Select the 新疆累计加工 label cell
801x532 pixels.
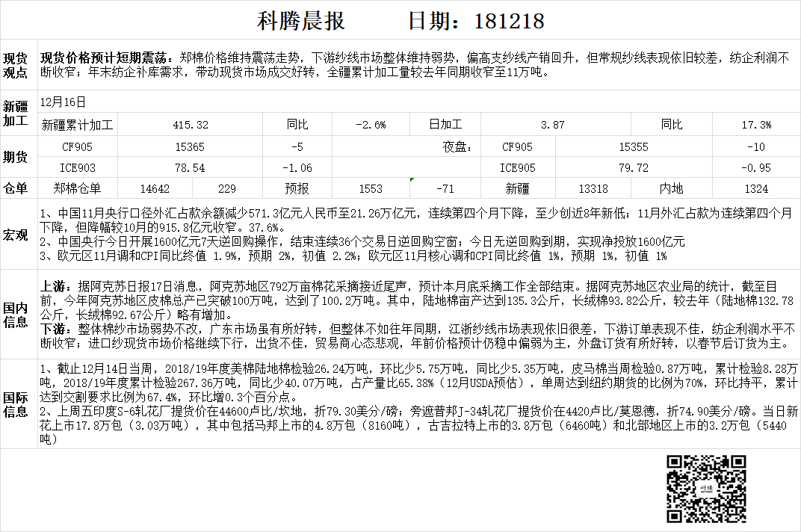(x=78, y=125)
